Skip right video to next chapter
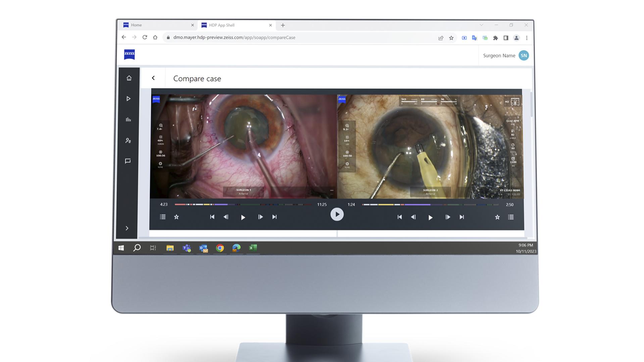Image resolution: width=644 pixels, height=362 pixels. point(462,217)
